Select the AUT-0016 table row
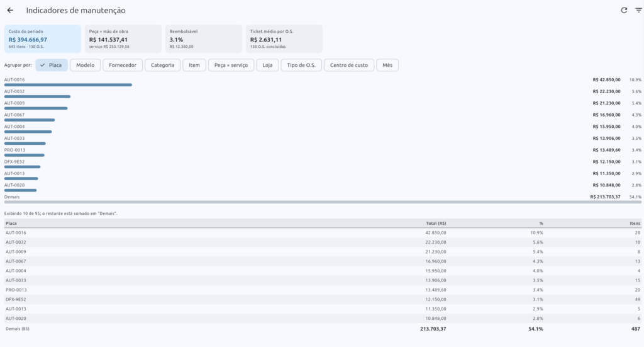The image size is (644, 347). [323, 233]
